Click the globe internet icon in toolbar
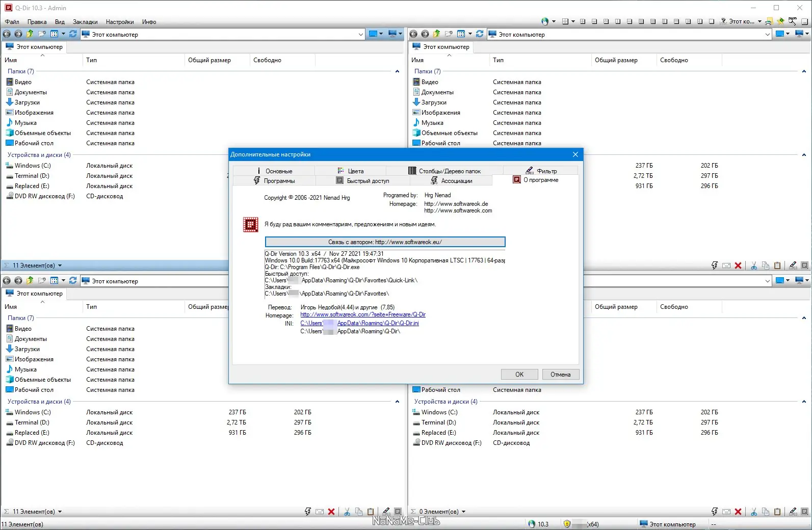812x530 pixels. (x=545, y=21)
